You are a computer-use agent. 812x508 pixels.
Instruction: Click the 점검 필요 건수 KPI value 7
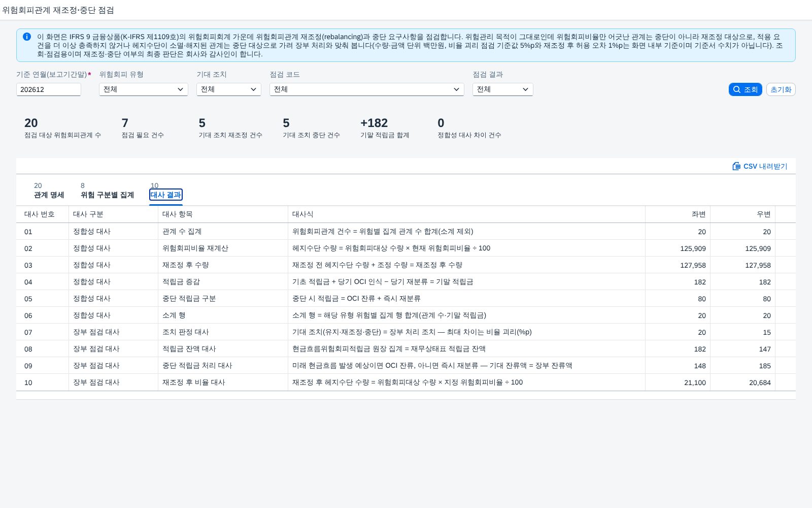[x=125, y=123]
